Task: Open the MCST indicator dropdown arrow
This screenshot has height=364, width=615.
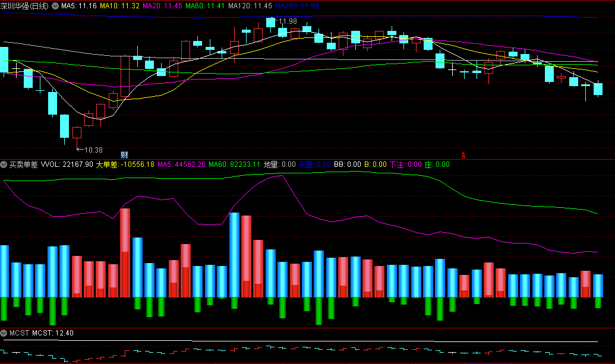Action: [4, 333]
